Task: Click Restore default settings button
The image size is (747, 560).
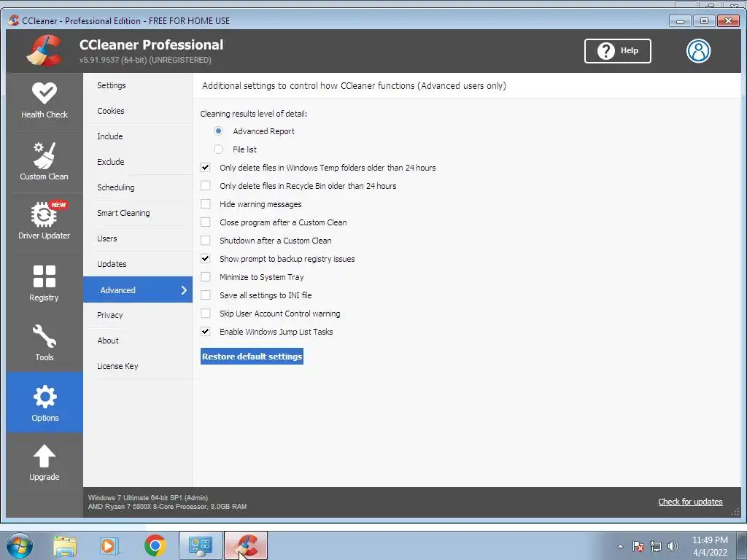Action: pyautogui.click(x=252, y=356)
